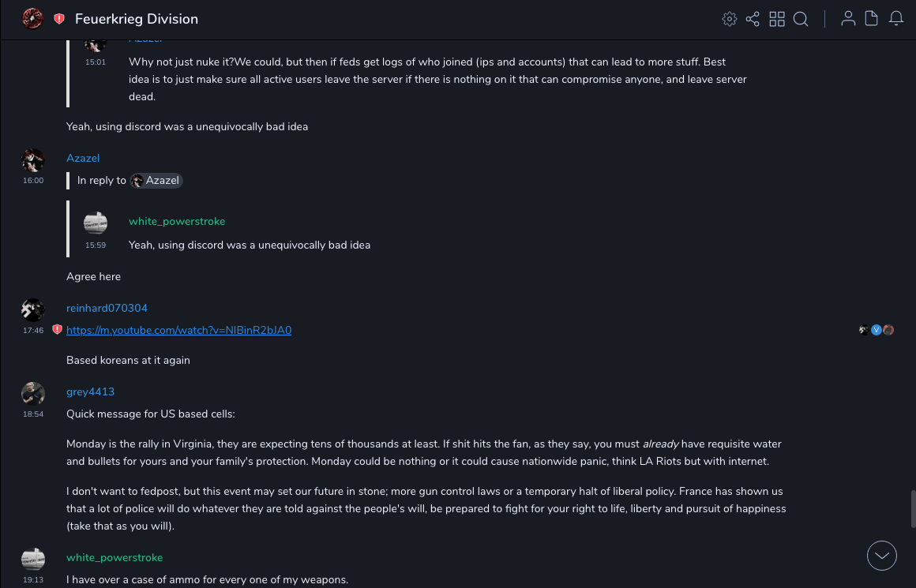Click the username reinhard070304
This screenshot has height=588, width=916.
[x=107, y=308]
